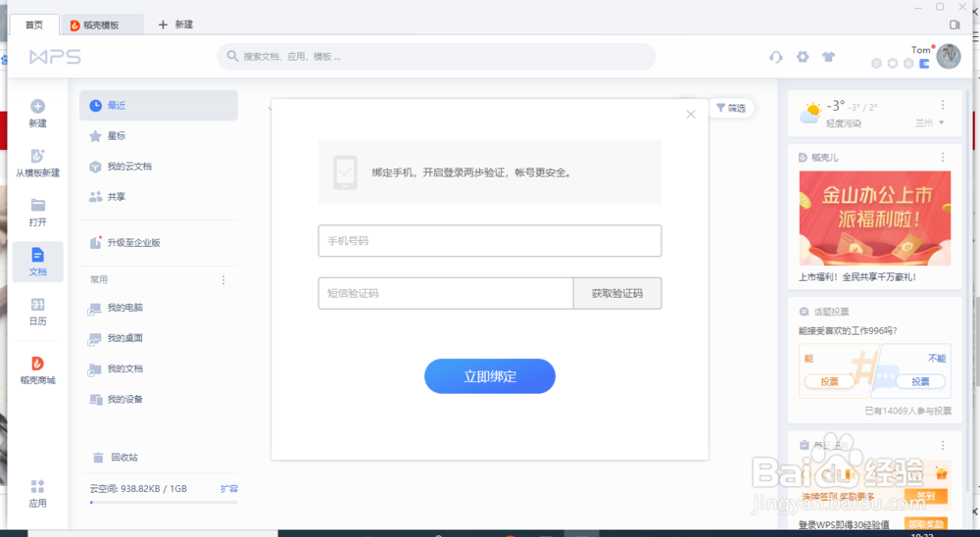Click the blue membership badge under Tom
The width and height of the screenshot is (980, 537).
pos(924,64)
